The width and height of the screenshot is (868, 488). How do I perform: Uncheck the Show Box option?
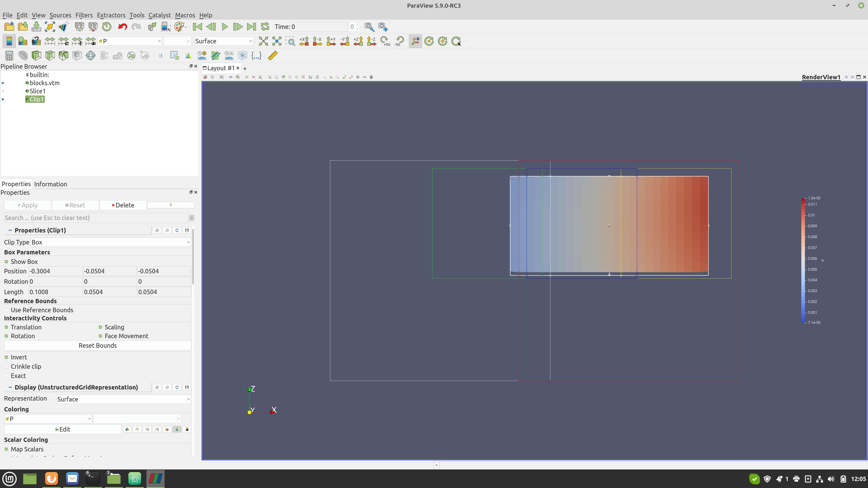[x=6, y=261]
